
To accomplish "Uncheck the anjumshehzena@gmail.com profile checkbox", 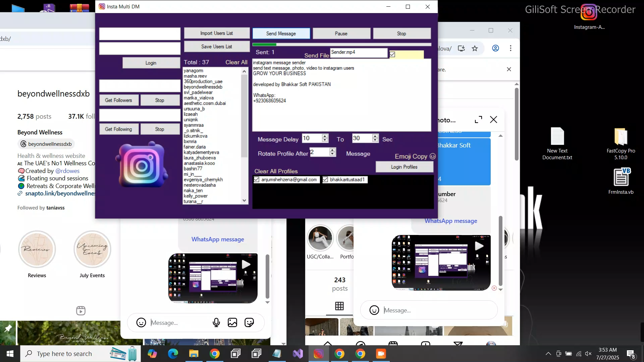I will (x=257, y=180).
